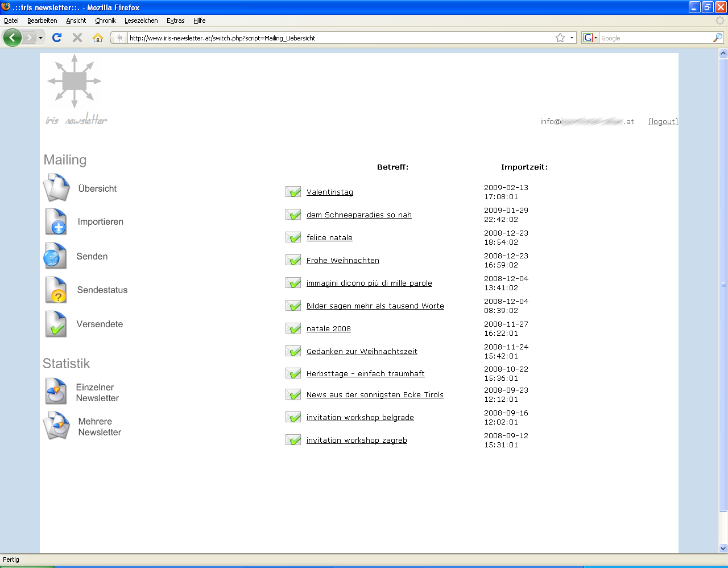Open the Lesezeichen menu
Screen dimensions: 728x568
(x=141, y=20)
